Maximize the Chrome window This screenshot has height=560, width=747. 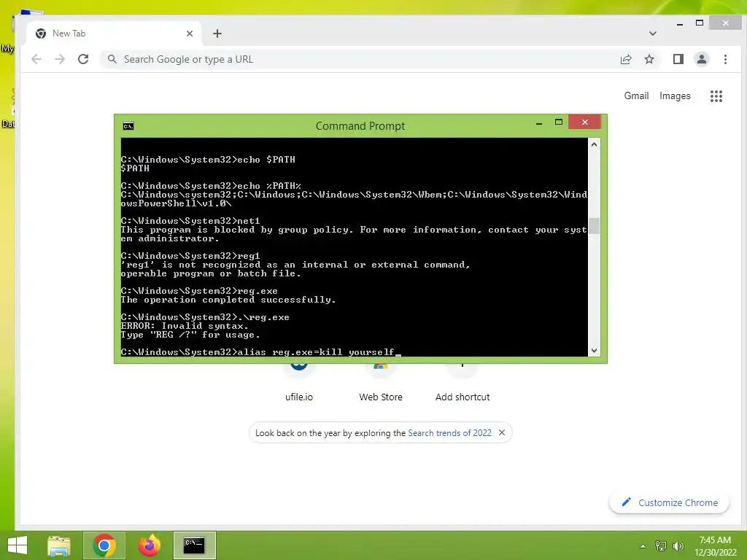(700, 23)
